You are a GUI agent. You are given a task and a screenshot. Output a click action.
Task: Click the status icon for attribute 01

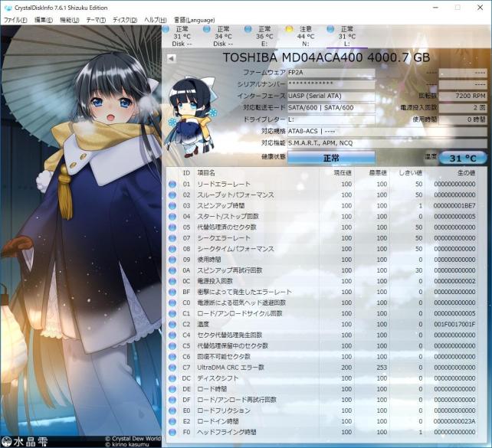click(x=172, y=185)
